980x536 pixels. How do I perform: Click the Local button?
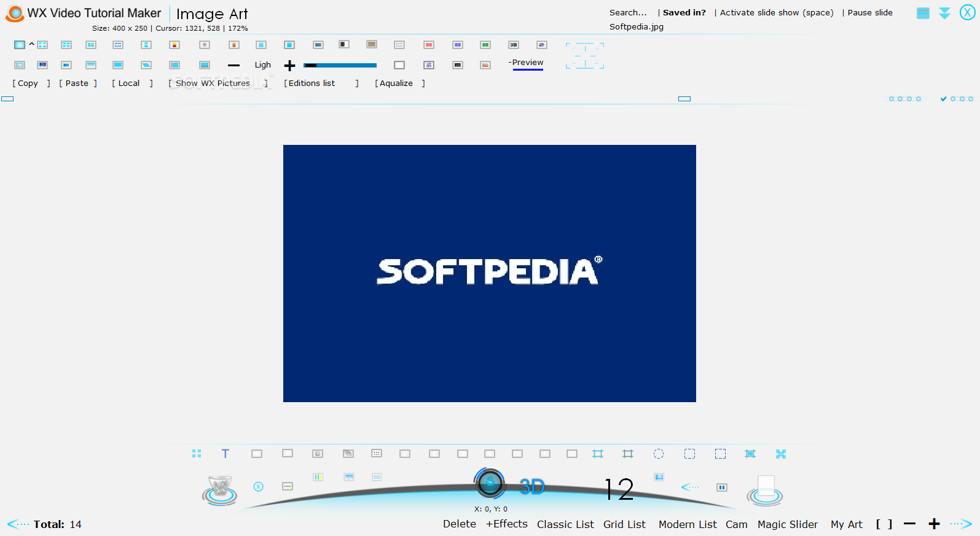(132, 84)
